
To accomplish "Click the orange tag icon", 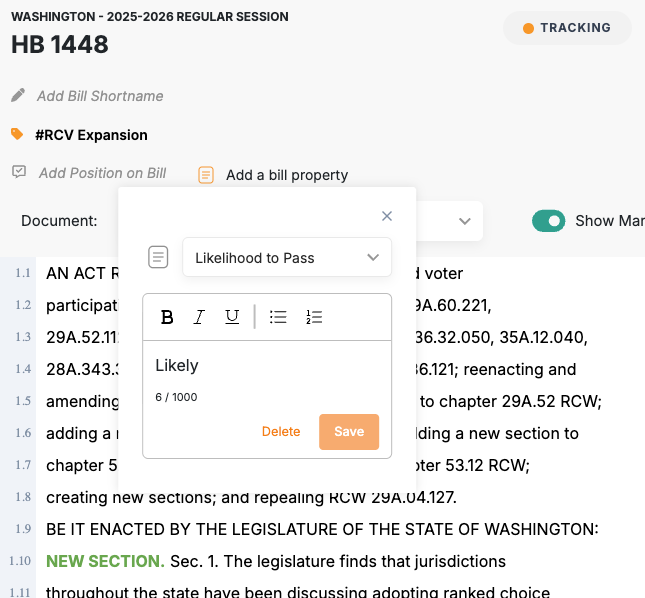I will click(x=17, y=134).
